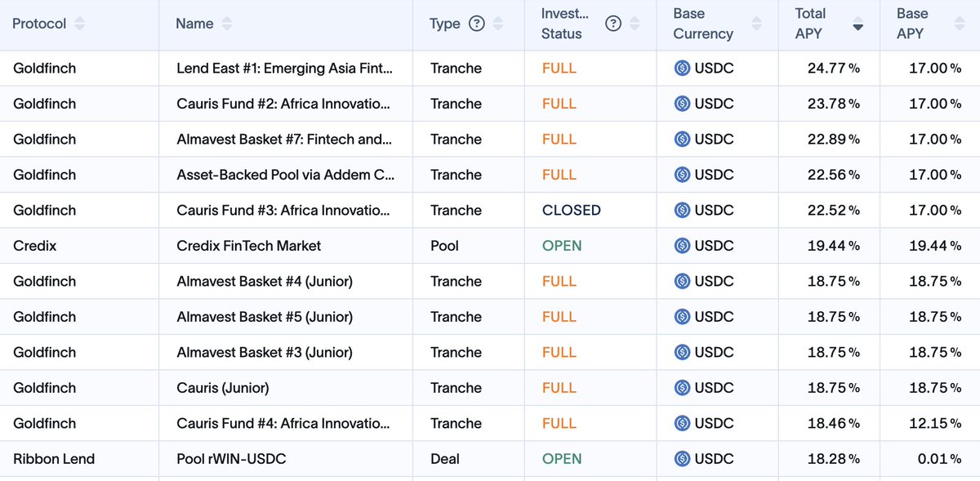The image size is (980, 481).
Task: Click USDC coin icon in Cauris (Junior) row
Action: coord(682,388)
